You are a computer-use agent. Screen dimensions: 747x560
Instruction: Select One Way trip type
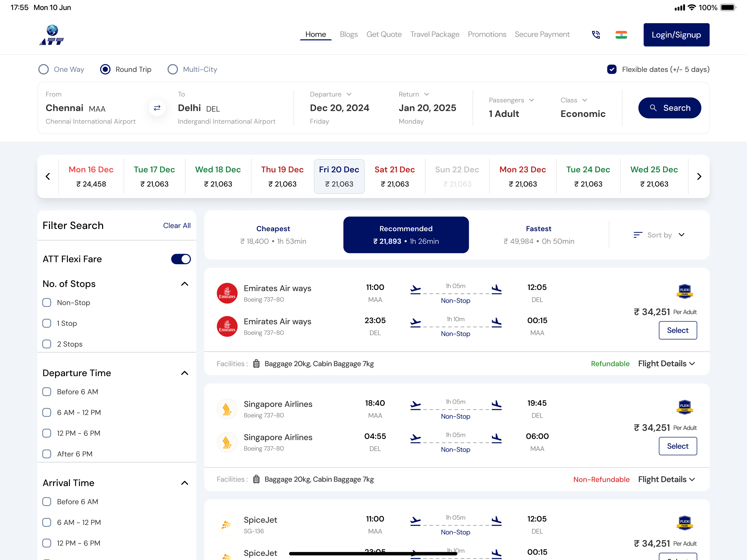click(x=61, y=69)
